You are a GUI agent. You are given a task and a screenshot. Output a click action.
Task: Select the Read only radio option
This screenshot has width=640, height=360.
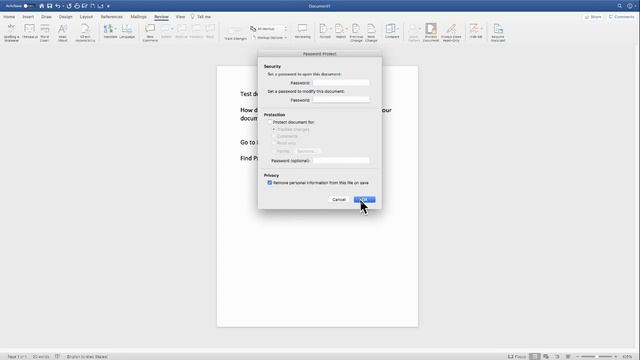274,143
